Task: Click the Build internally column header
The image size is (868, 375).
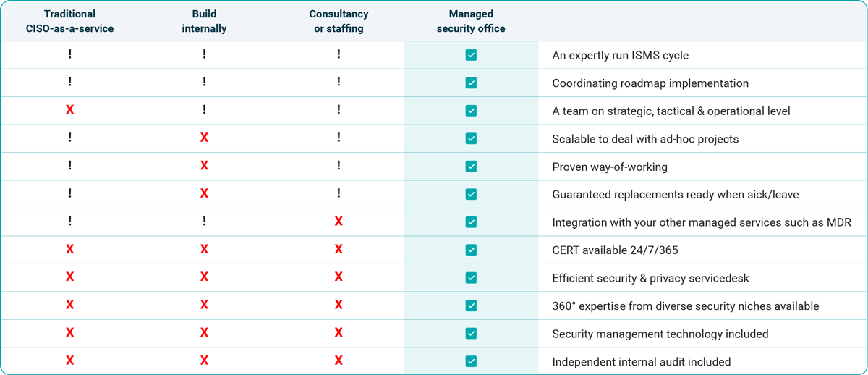Action: [x=204, y=21]
